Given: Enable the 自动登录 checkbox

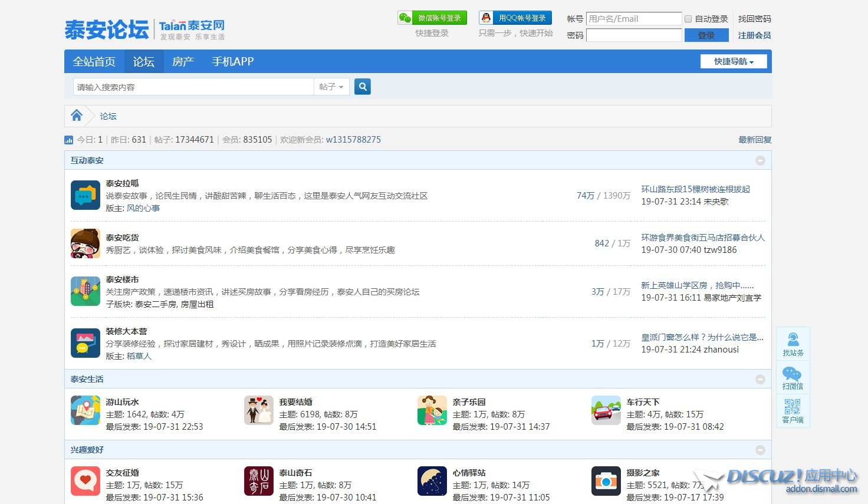Looking at the screenshot, I should (x=688, y=19).
